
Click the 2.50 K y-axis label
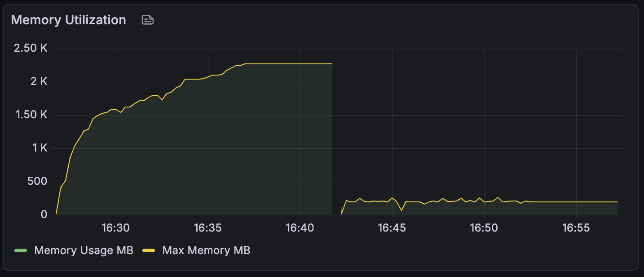coord(31,48)
